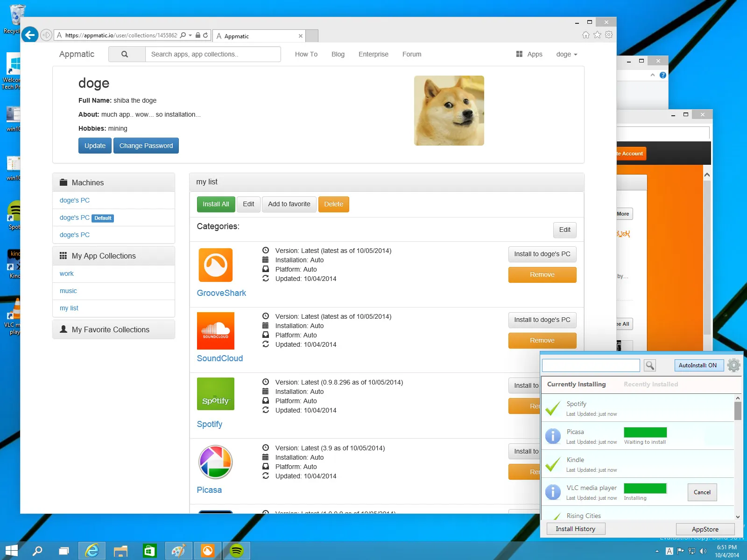Select the Spotify app icon in my list
This screenshot has height=560, width=747.
tap(215, 393)
